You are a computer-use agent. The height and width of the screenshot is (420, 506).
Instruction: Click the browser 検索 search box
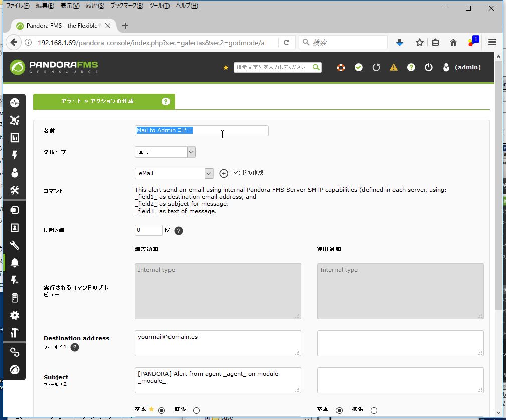[x=343, y=42]
